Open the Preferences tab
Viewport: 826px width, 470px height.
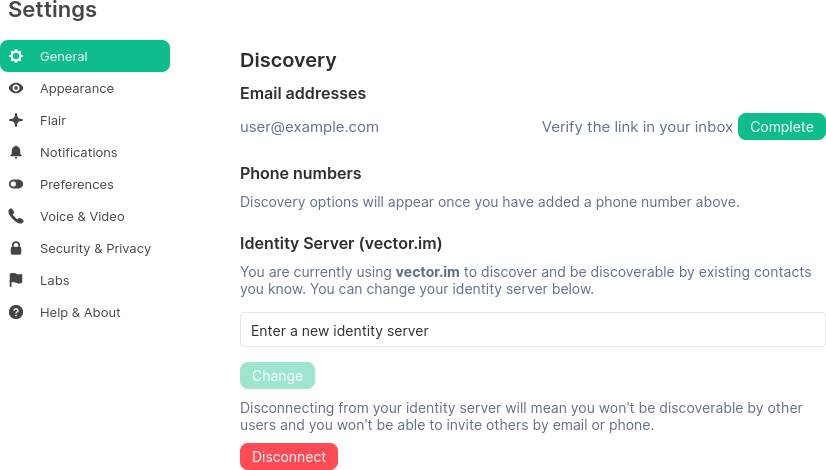point(77,185)
